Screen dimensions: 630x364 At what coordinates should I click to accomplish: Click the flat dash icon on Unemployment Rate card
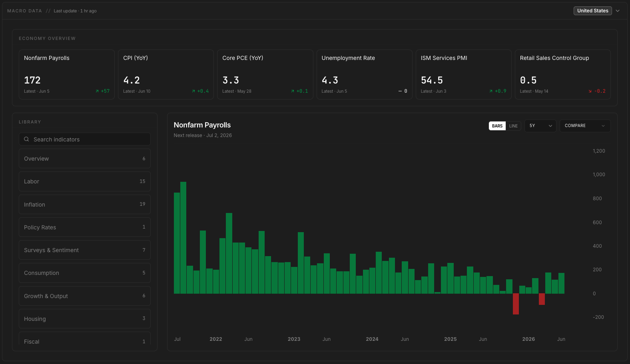(400, 91)
